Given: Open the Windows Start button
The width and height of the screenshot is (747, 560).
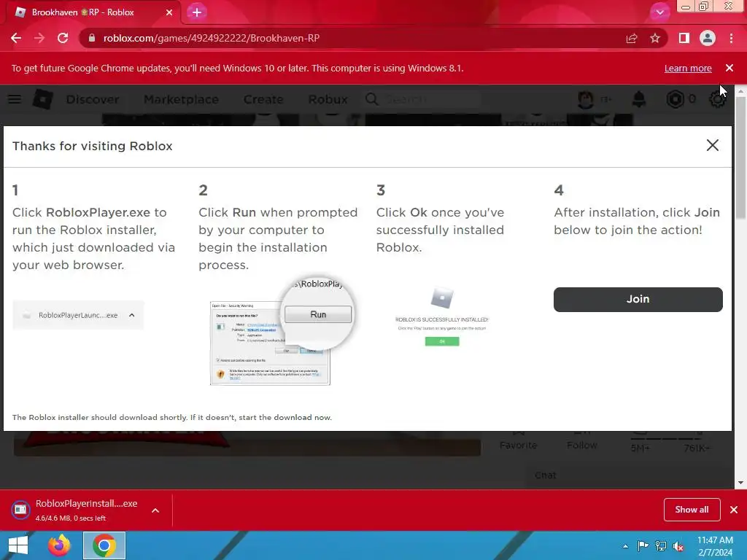Looking at the screenshot, I should (18, 545).
